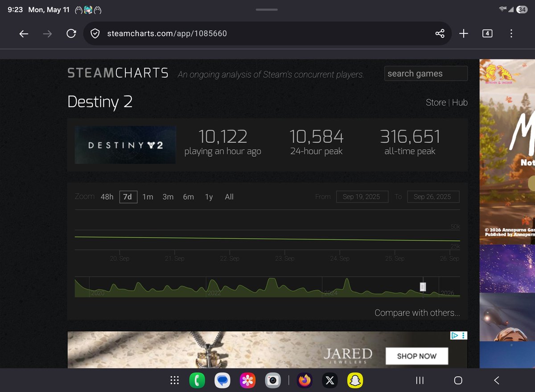Switch chart zoom to 1m
This screenshot has height=392, width=535.
[148, 197]
